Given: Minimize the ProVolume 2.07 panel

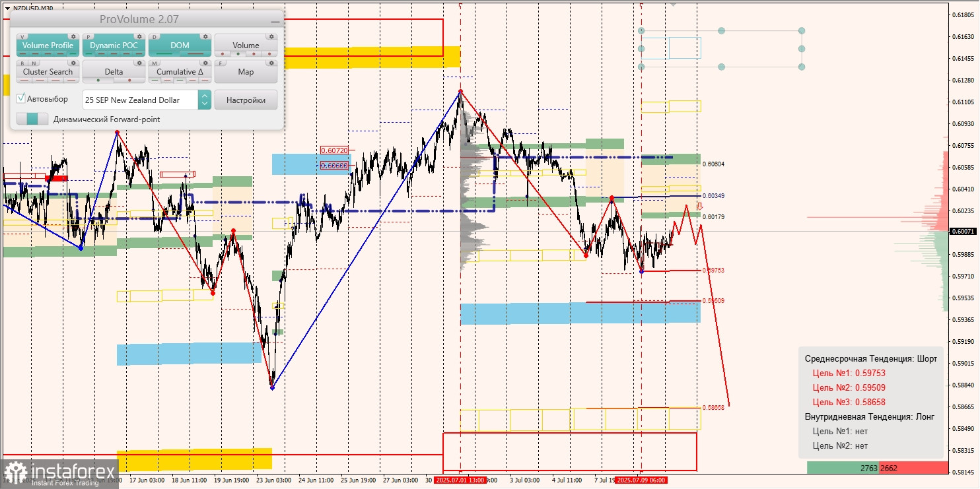Looking at the screenshot, I should [275, 22].
